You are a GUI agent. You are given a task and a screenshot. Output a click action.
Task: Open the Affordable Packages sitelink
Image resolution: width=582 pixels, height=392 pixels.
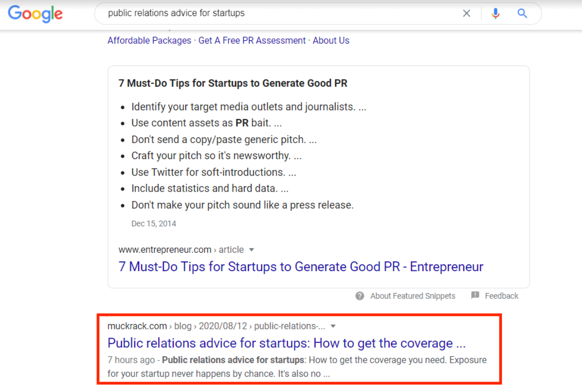tap(149, 41)
